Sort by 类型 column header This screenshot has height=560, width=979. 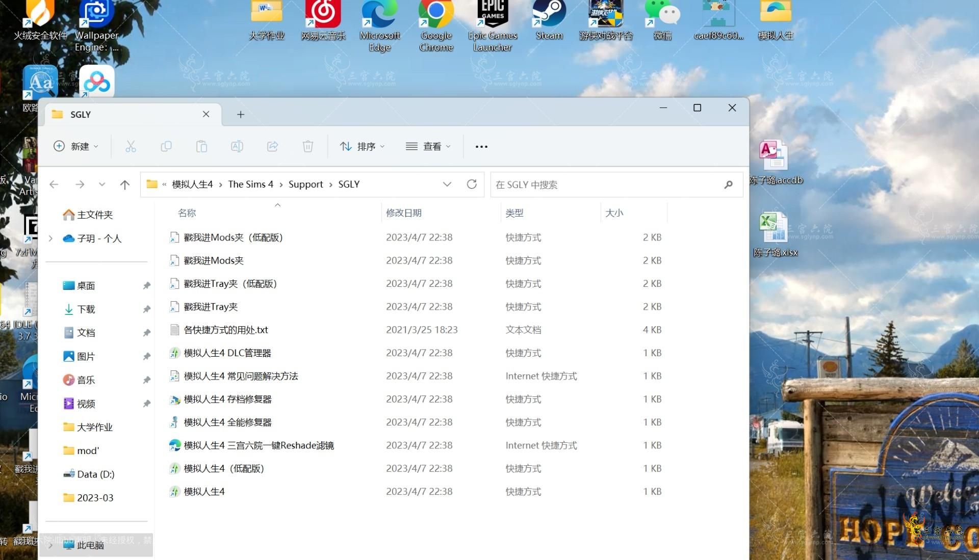pos(514,213)
